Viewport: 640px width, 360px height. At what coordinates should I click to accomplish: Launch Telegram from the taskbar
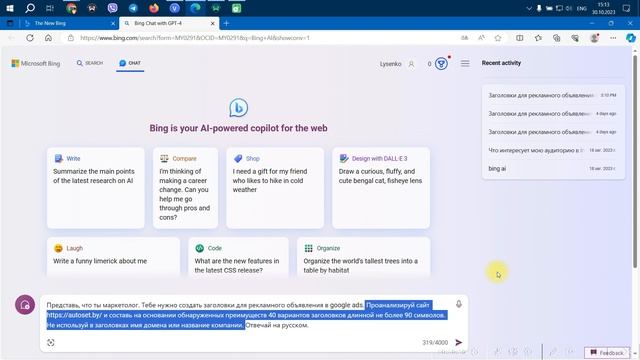[x=133, y=8]
